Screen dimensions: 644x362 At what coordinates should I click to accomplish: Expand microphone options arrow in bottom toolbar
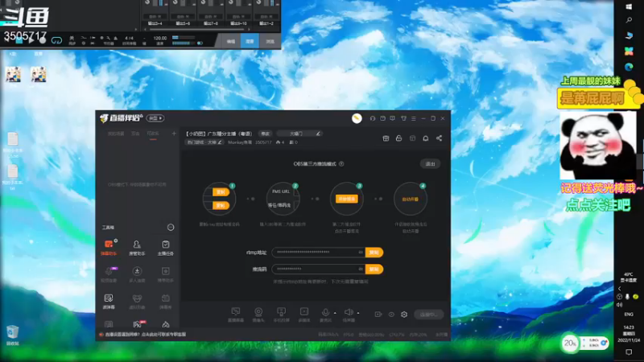tap(335, 313)
